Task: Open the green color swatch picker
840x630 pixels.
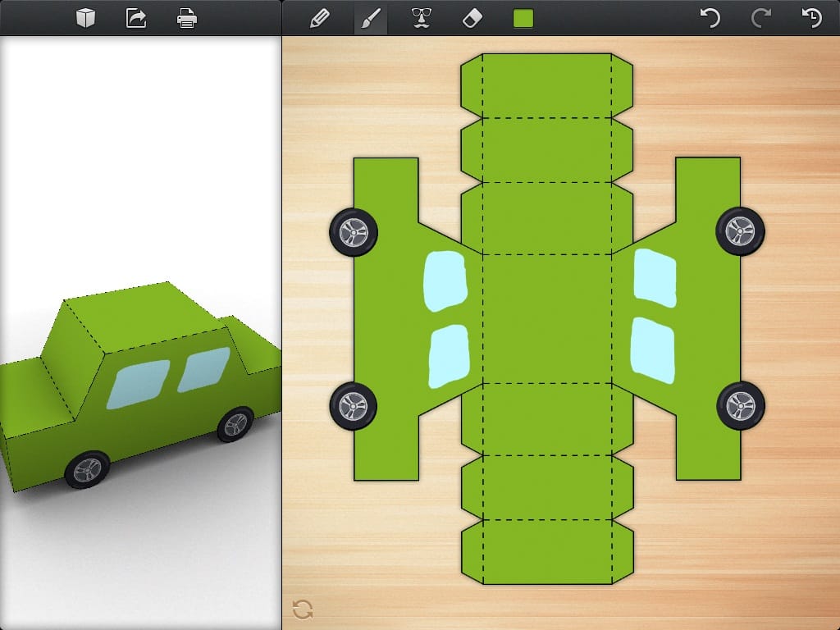Action: coord(523,18)
